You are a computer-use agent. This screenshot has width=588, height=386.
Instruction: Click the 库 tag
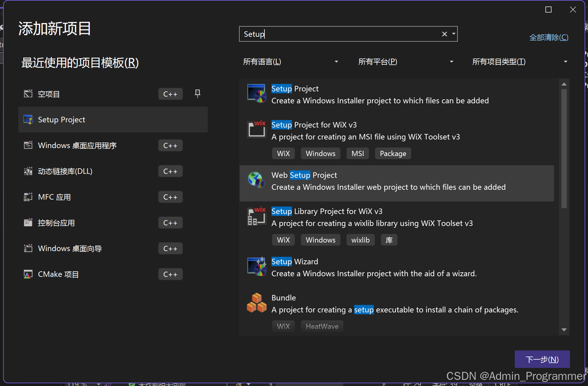pyautogui.click(x=389, y=240)
